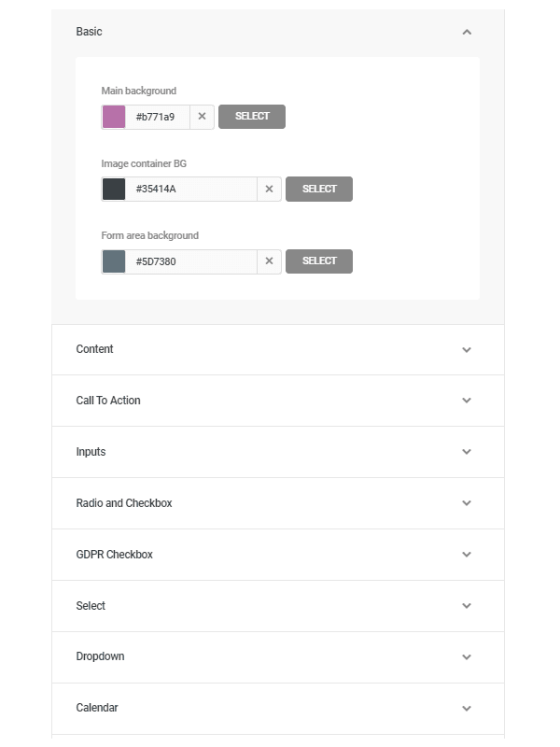Open the GDPR Checkbox section
This screenshot has height=747, width=560.
point(467,555)
